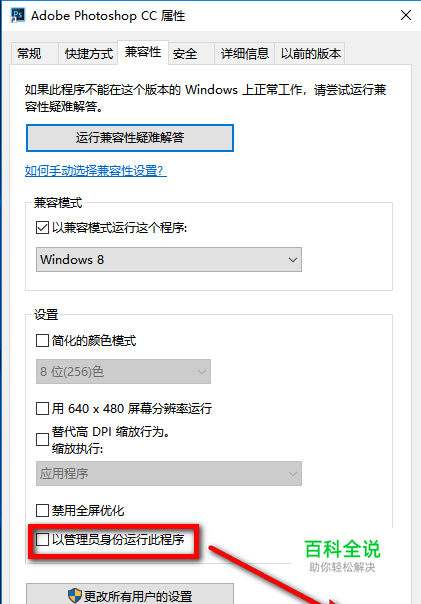Viewport: 421px width, 604px height.
Task: Open the 以前的版本 tab
Action: click(310, 54)
